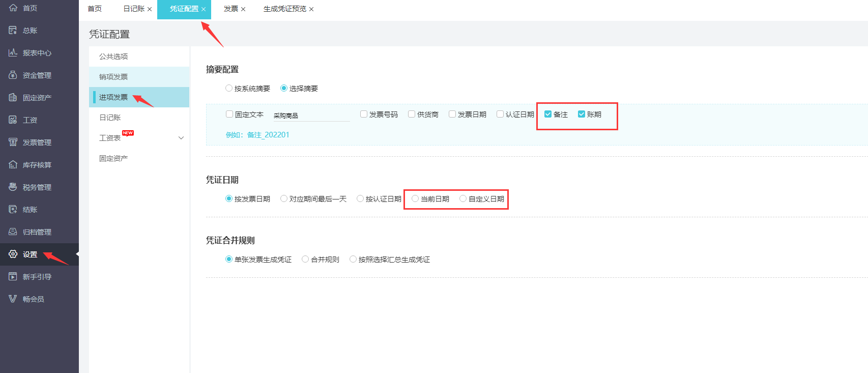
Task: Switch to the 生成凭证预览 tab
Action: 285,9
